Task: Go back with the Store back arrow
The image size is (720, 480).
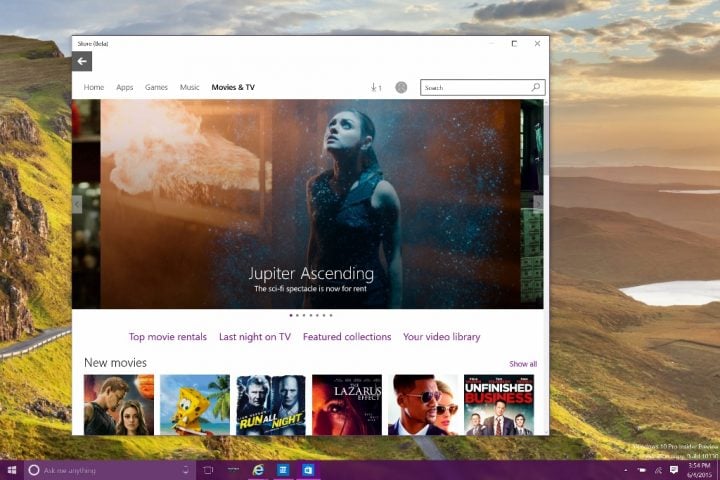Action: pos(82,61)
